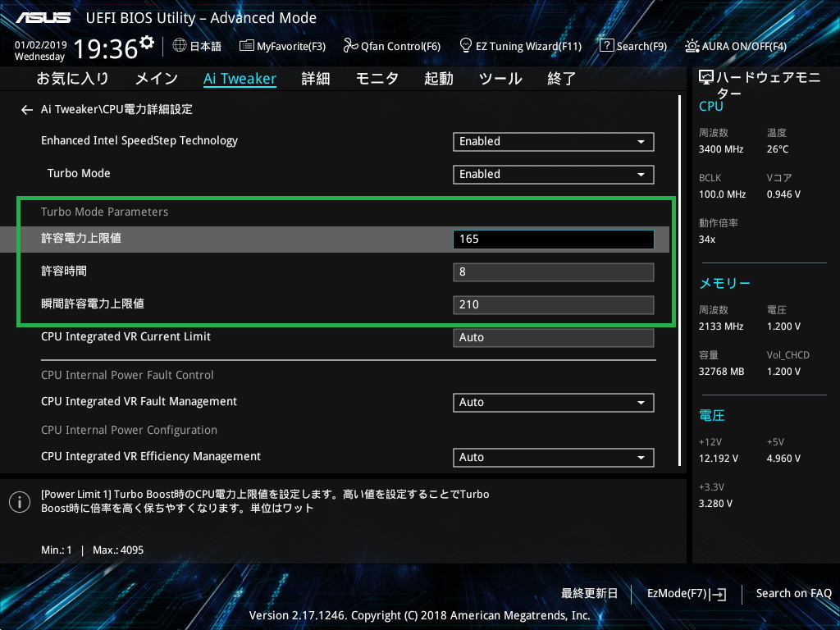The width and height of the screenshot is (840, 630).
Task: Click the 0.946 V core voltage value
Action: click(x=783, y=194)
